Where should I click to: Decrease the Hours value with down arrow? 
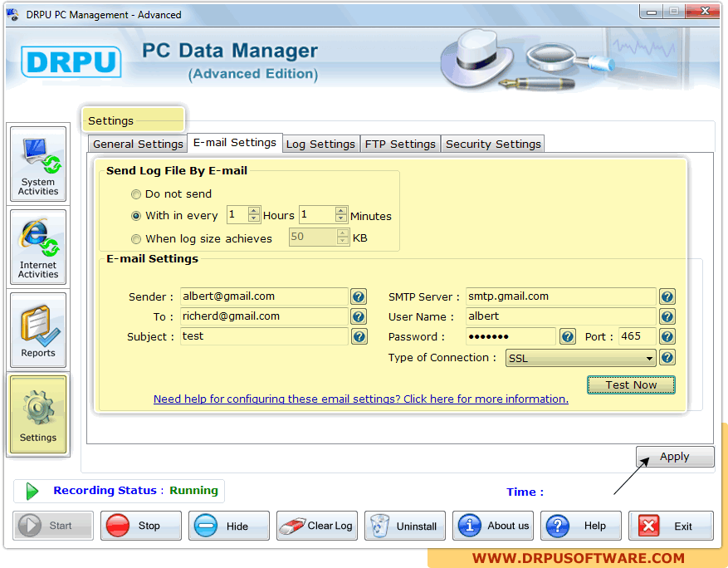point(253,218)
